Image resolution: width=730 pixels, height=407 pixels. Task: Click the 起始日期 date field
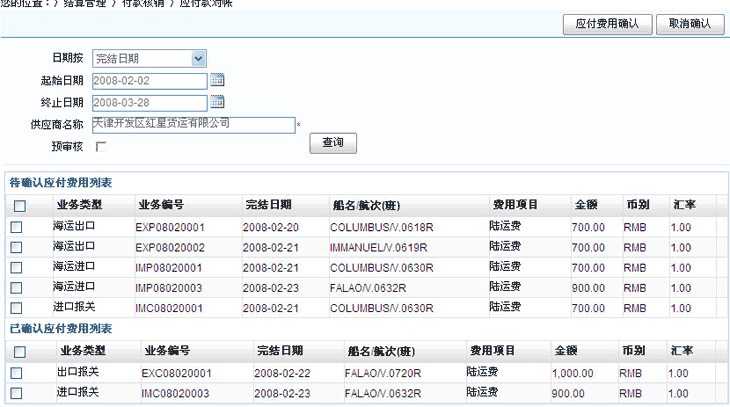[149, 81]
